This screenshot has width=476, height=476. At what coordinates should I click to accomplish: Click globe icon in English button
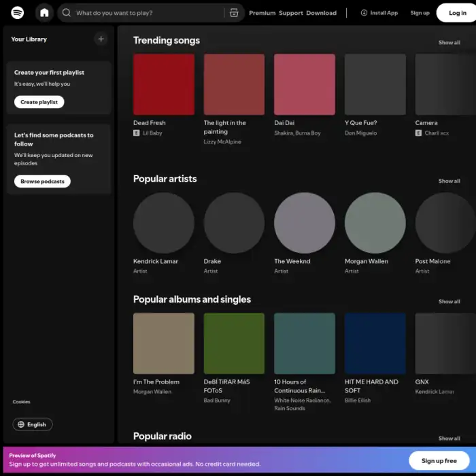[x=21, y=424]
